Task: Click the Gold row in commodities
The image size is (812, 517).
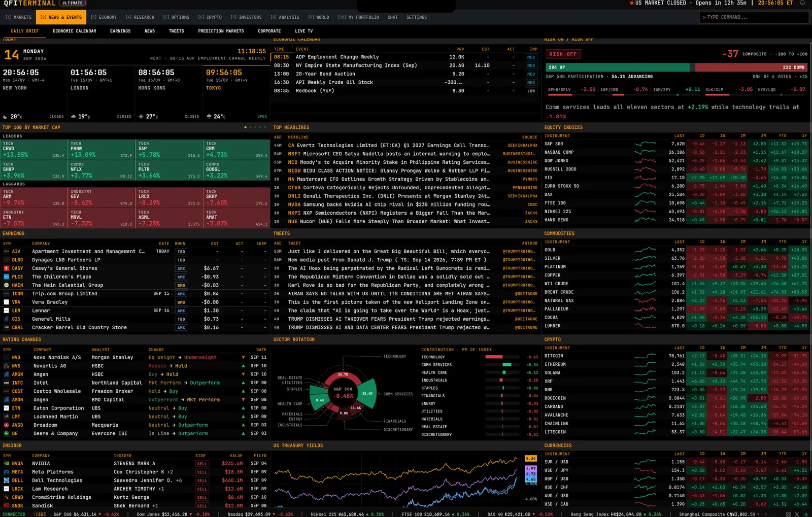Action: (676, 250)
